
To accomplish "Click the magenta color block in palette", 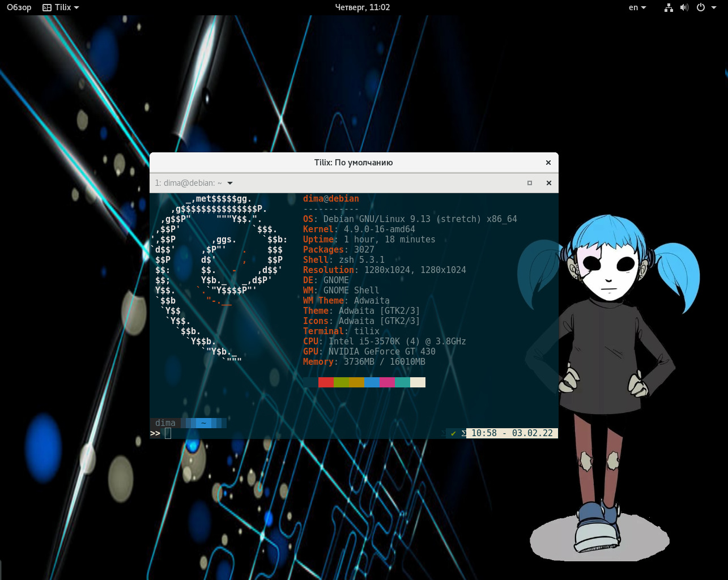I will click(387, 382).
